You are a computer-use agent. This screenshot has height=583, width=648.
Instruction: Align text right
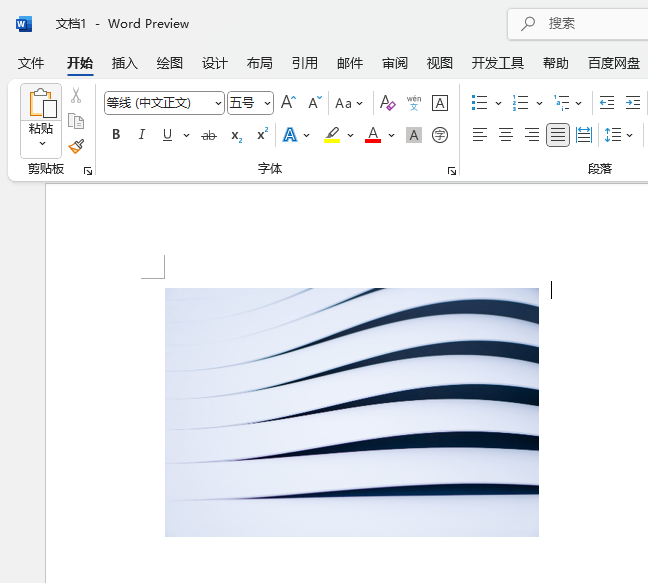tap(532, 135)
